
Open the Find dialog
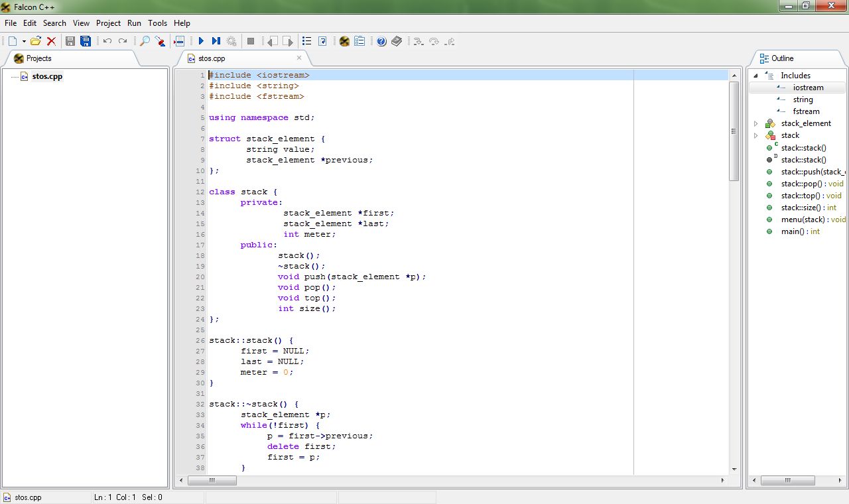[x=145, y=40]
